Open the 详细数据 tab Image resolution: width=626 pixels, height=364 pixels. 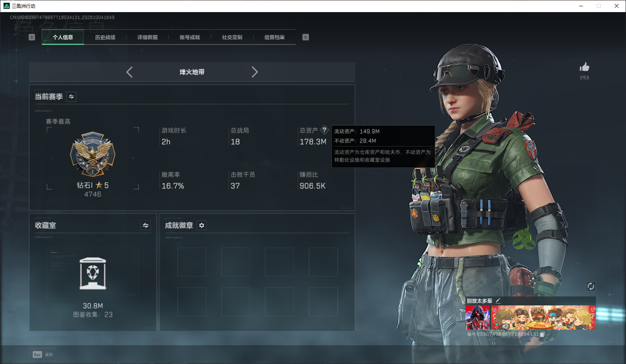(x=147, y=37)
